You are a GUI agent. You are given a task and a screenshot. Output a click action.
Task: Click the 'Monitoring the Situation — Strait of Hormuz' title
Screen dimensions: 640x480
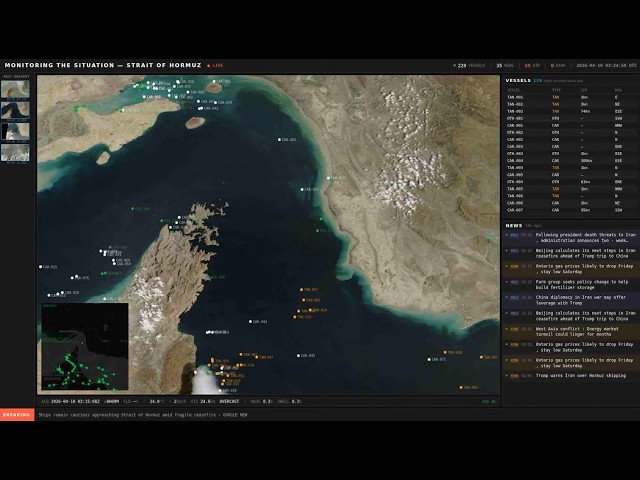coord(103,65)
